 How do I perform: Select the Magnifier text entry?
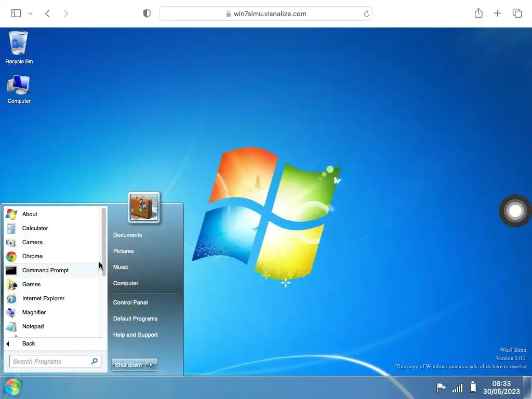coord(34,312)
